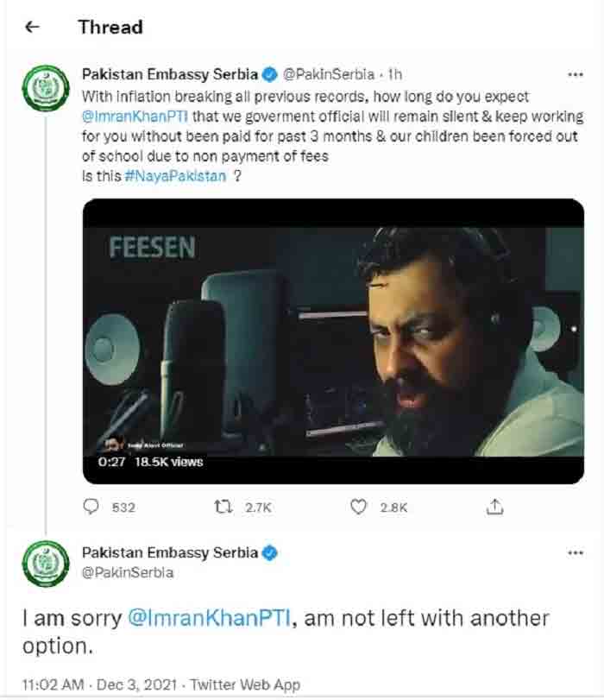Click the reply bubble icon showing 532

click(x=91, y=508)
